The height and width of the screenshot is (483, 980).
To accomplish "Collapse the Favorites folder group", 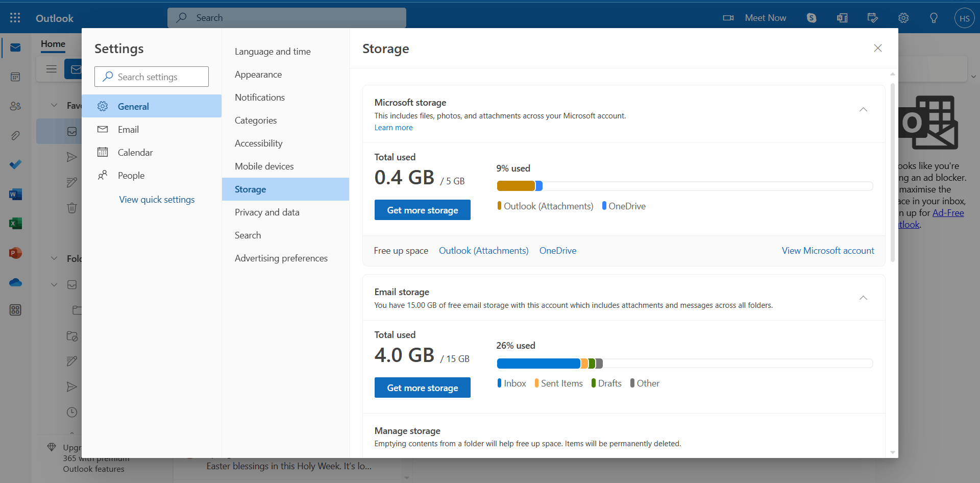I will click(54, 105).
